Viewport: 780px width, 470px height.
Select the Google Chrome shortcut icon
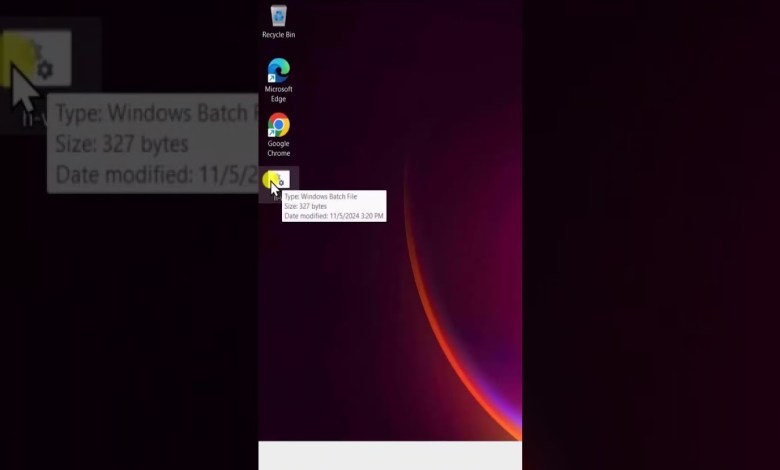(279, 125)
